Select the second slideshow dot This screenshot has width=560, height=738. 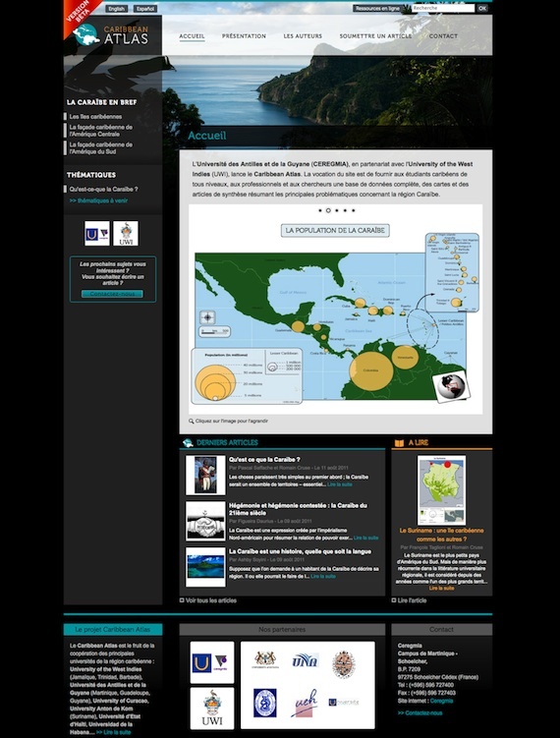[x=328, y=210]
